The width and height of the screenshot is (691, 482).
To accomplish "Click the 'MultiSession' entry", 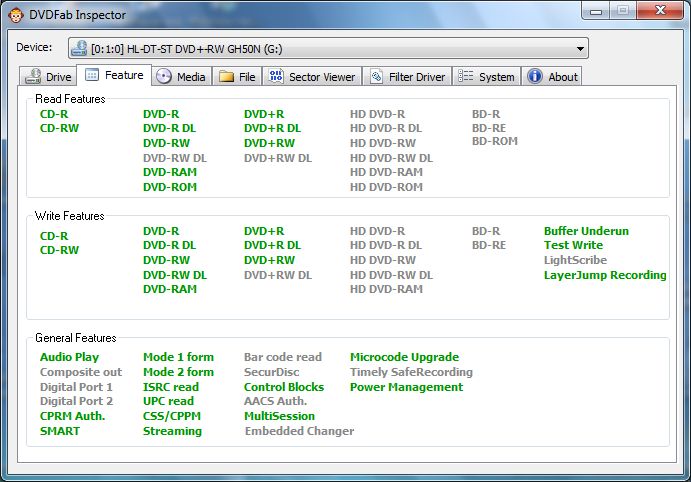I will coord(279,416).
